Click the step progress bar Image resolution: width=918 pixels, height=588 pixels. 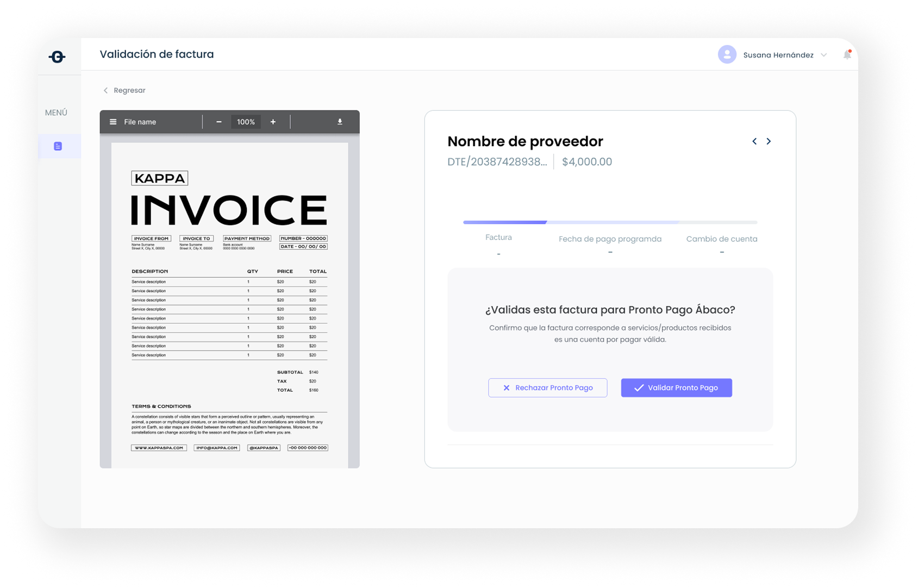pyautogui.click(x=610, y=222)
